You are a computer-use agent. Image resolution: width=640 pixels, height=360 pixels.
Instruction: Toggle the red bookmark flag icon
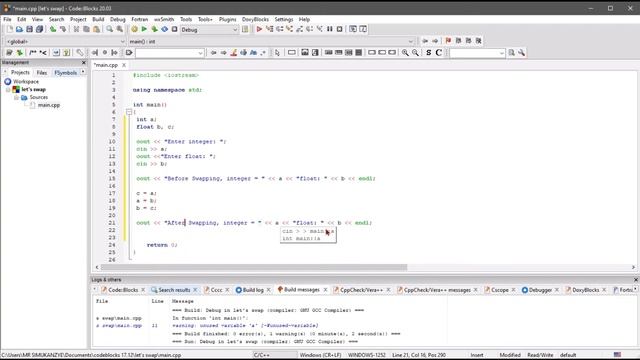pyautogui.click(x=448, y=41)
